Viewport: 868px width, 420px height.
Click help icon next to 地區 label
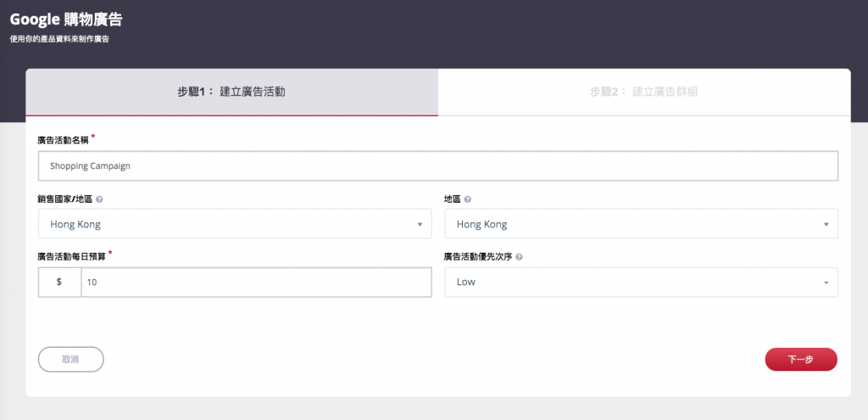pyautogui.click(x=468, y=199)
